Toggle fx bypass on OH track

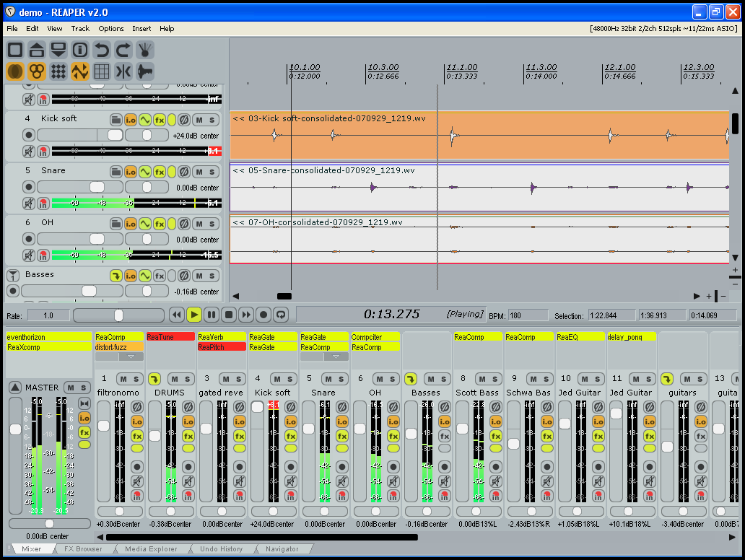coord(172,224)
